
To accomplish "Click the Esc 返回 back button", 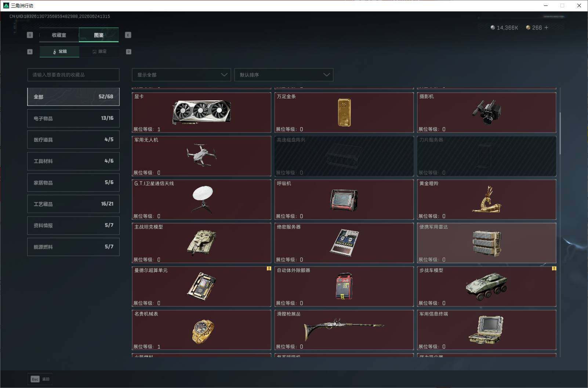I will 40,379.
